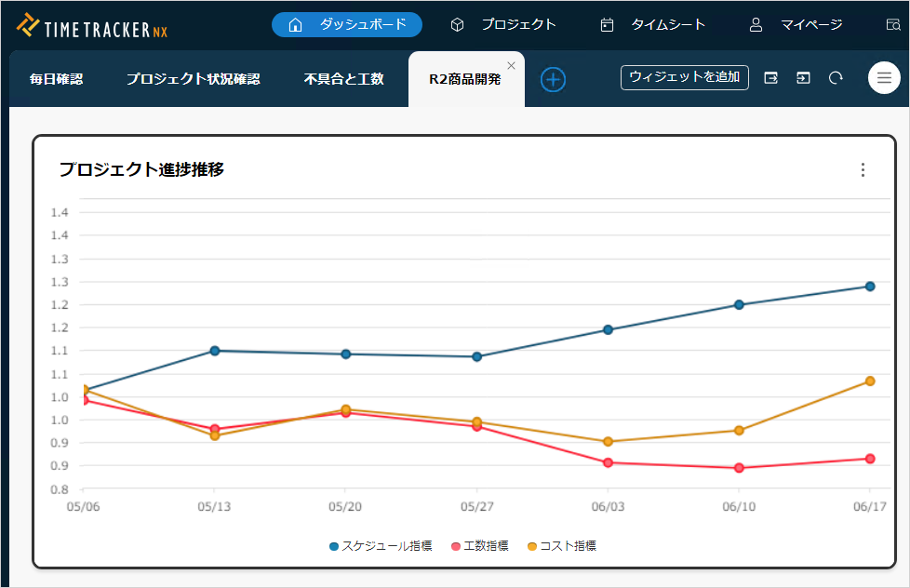Toggle コスト指標 series in legend
910x588 pixels.
[x=561, y=546]
